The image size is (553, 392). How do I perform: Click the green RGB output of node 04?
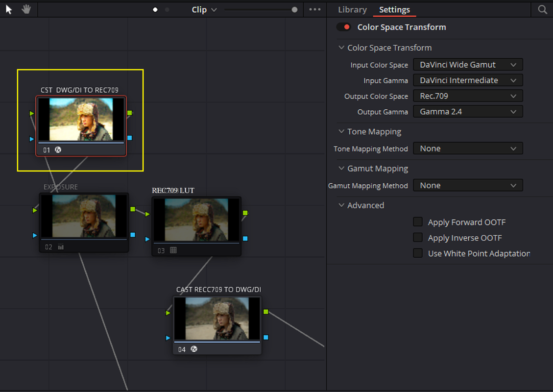coord(266,312)
